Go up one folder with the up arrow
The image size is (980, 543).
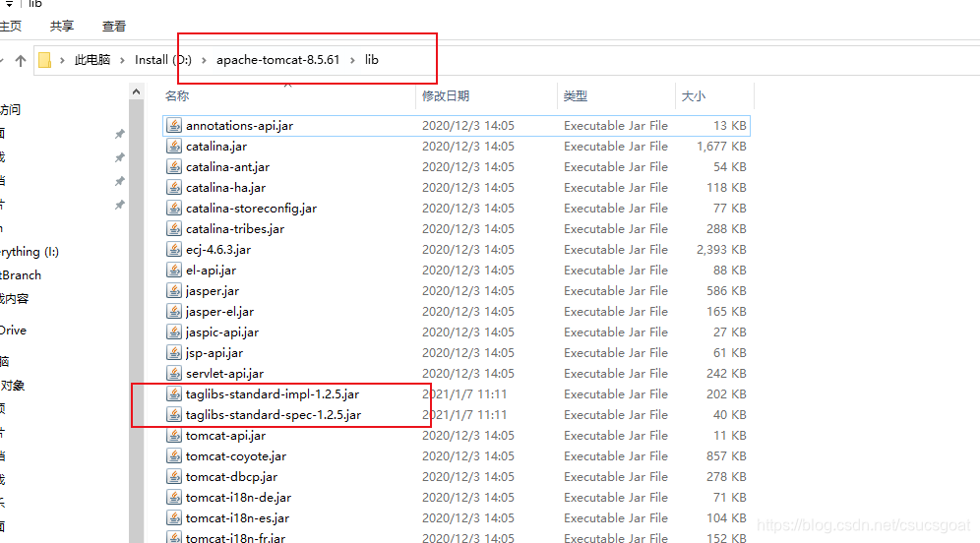(x=21, y=60)
